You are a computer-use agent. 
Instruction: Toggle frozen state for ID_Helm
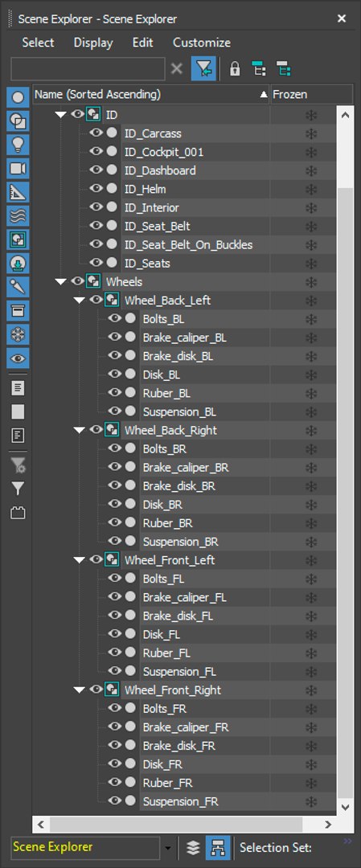click(x=311, y=190)
